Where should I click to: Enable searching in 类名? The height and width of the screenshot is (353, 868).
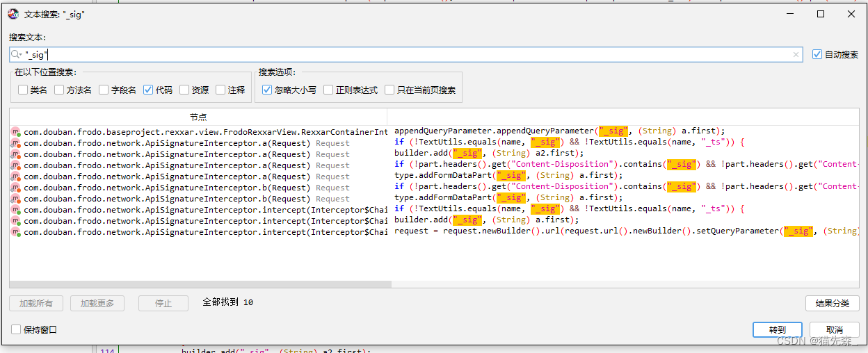pyautogui.click(x=23, y=90)
